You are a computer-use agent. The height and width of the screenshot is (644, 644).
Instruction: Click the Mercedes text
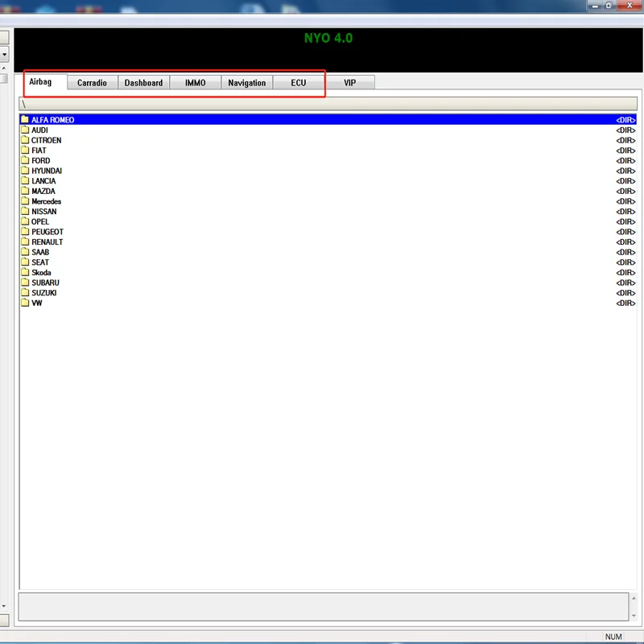pos(47,201)
